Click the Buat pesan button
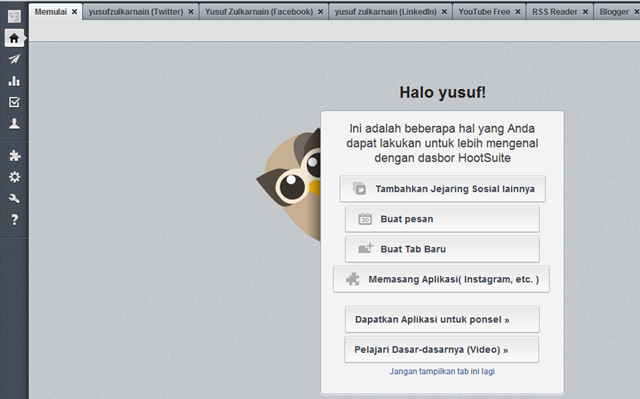640x399 pixels. pos(442,219)
